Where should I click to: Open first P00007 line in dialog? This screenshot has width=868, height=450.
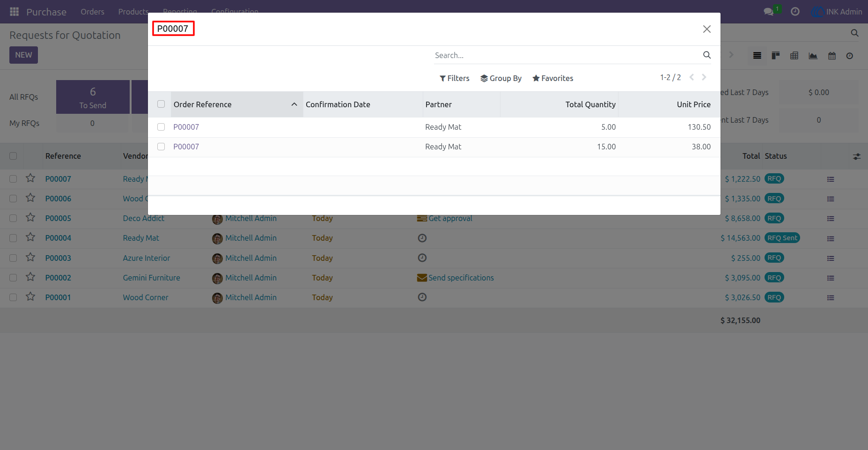click(186, 127)
